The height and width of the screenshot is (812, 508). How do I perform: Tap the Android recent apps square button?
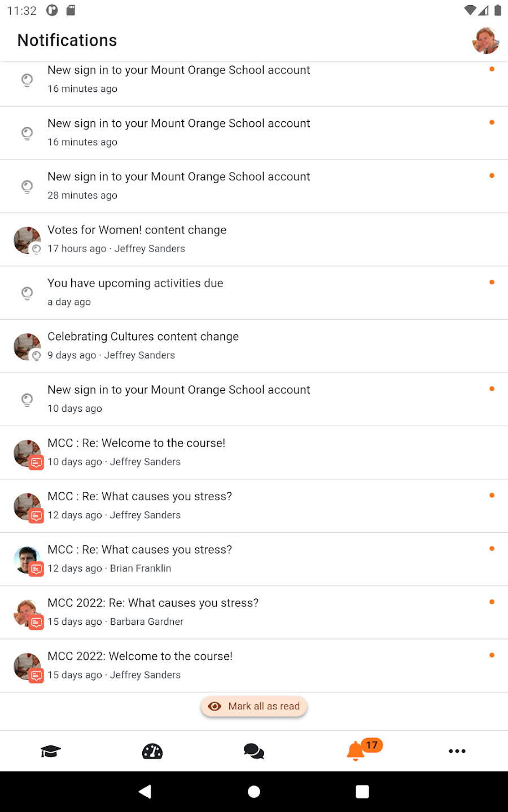[x=362, y=792]
